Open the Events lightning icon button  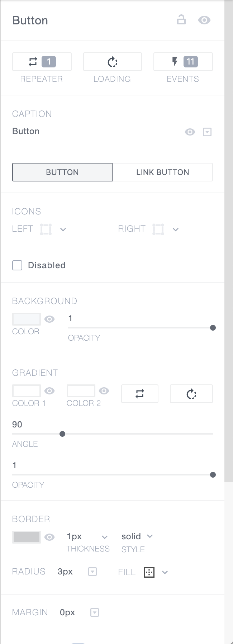[x=183, y=62]
